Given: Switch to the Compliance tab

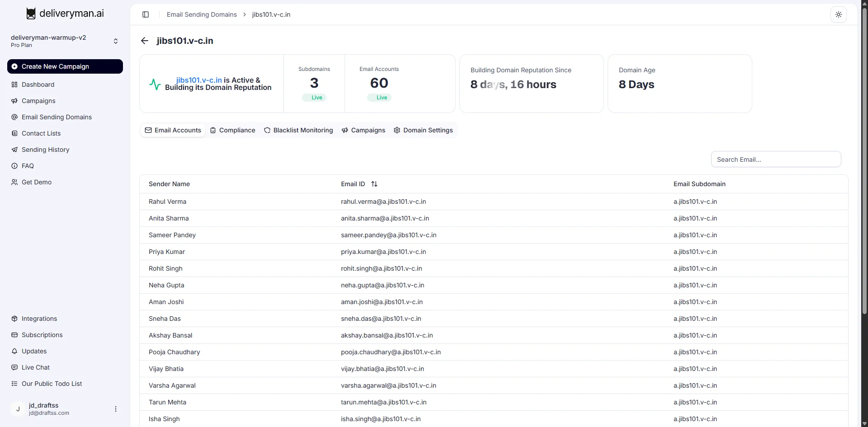Looking at the screenshot, I should coord(233,130).
